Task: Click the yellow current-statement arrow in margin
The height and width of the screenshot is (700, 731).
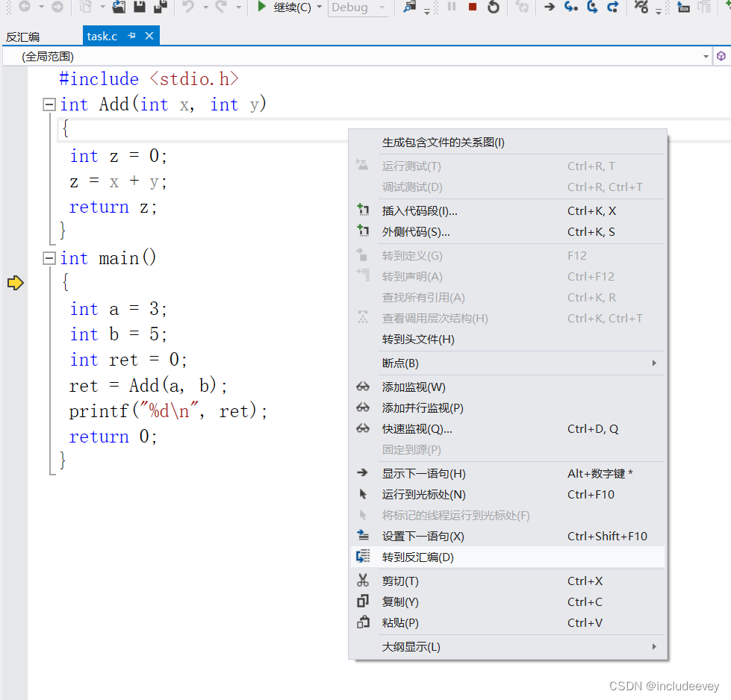Action: point(16,283)
